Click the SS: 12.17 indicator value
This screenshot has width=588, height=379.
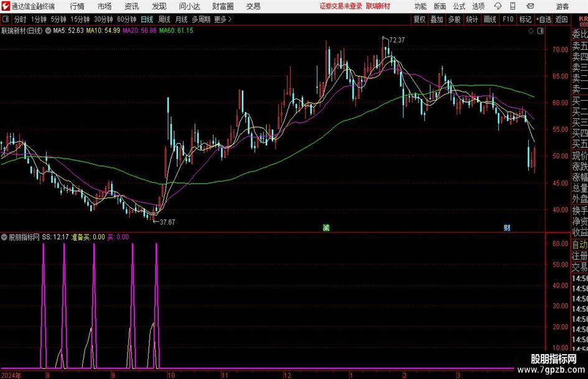pyautogui.click(x=55, y=237)
